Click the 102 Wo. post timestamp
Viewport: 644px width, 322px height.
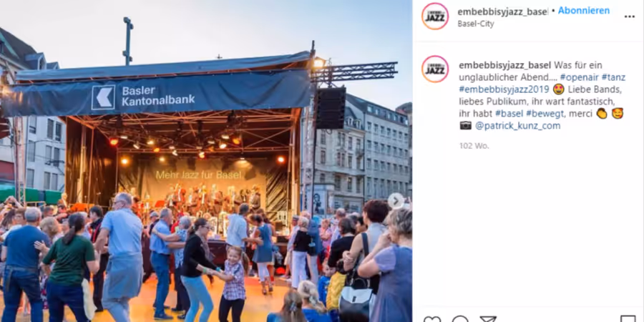(474, 146)
